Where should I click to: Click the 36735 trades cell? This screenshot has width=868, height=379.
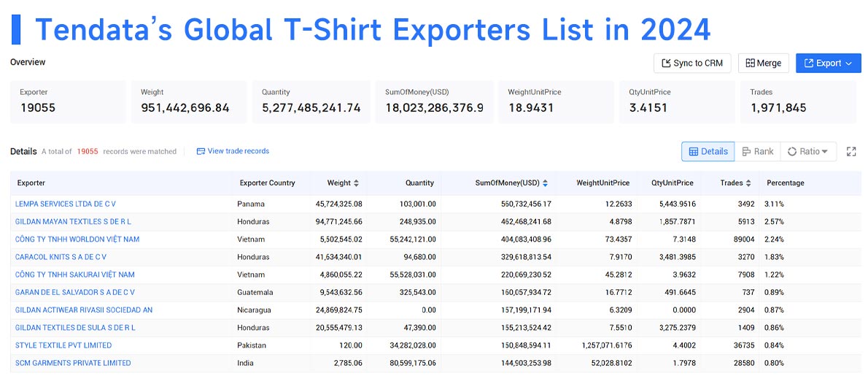pyautogui.click(x=743, y=345)
